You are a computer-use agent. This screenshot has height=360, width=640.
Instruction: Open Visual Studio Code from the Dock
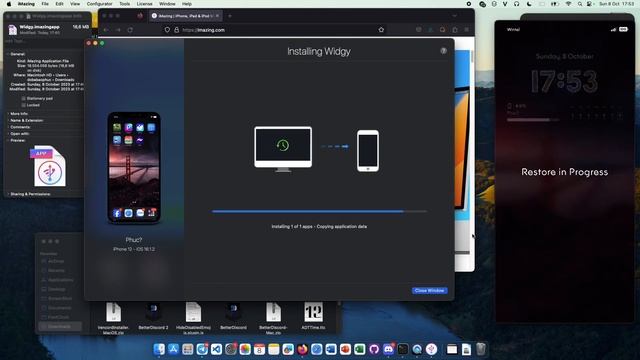[x=216, y=349]
